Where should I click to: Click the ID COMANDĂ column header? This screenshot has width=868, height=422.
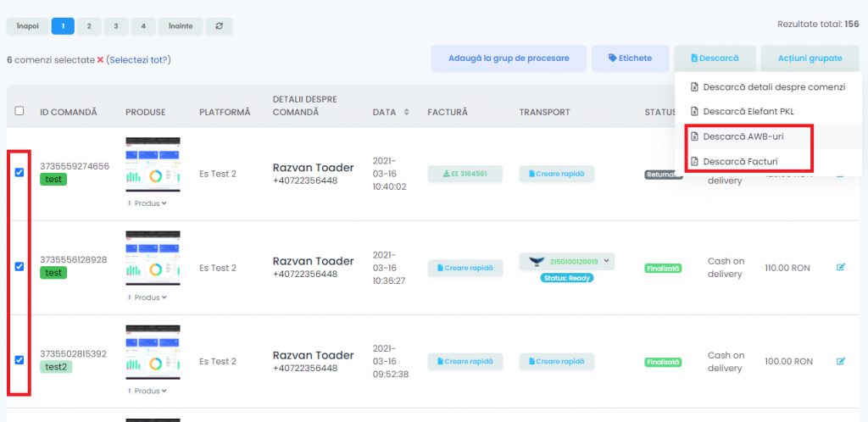click(69, 112)
